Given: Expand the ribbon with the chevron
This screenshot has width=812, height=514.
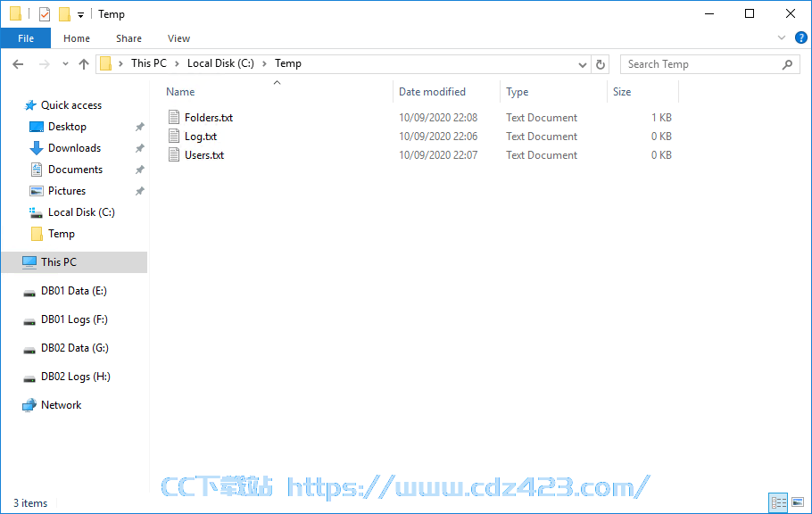Looking at the screenshot, I should pos(782,37).
